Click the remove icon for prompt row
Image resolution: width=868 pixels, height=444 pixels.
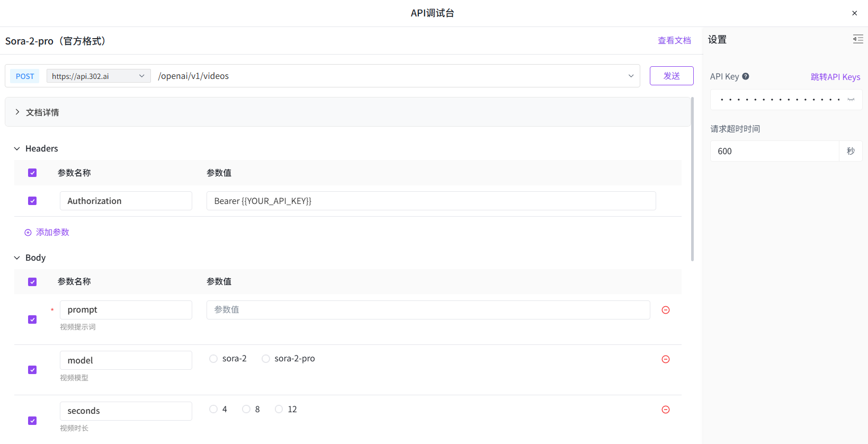666,310
